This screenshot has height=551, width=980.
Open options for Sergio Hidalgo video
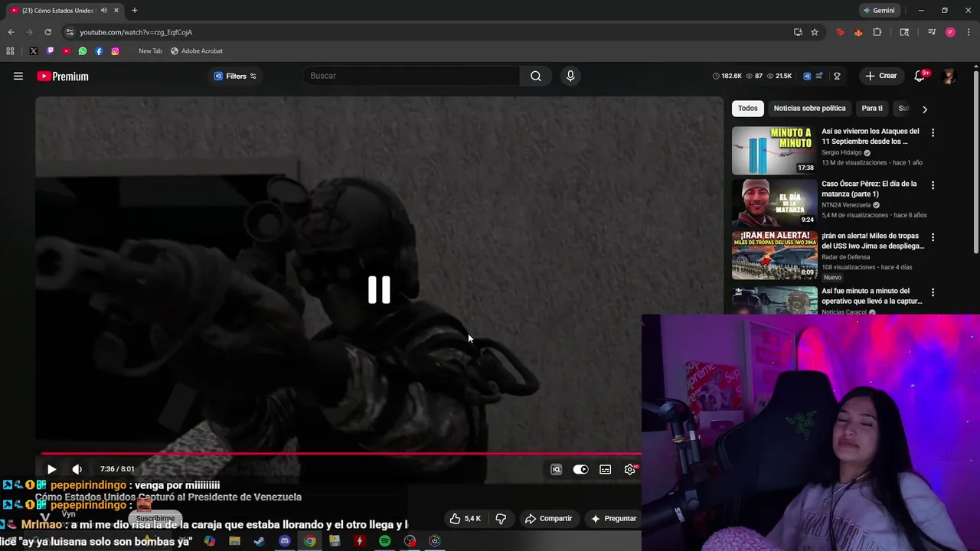(933, 132)
